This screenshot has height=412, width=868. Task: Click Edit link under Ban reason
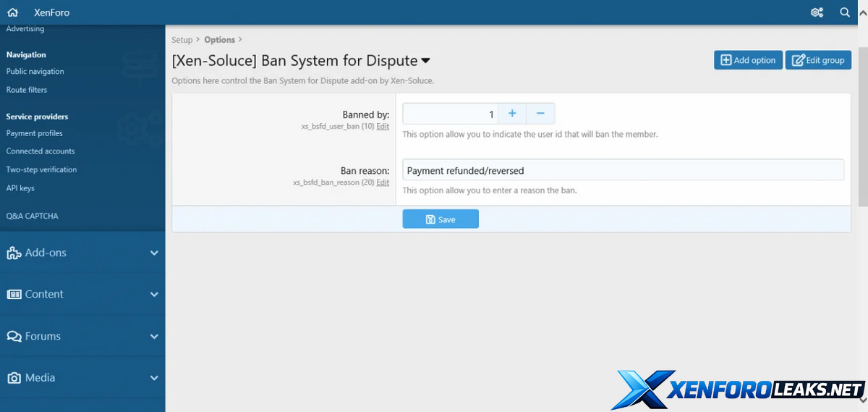(x=383, y=182)
